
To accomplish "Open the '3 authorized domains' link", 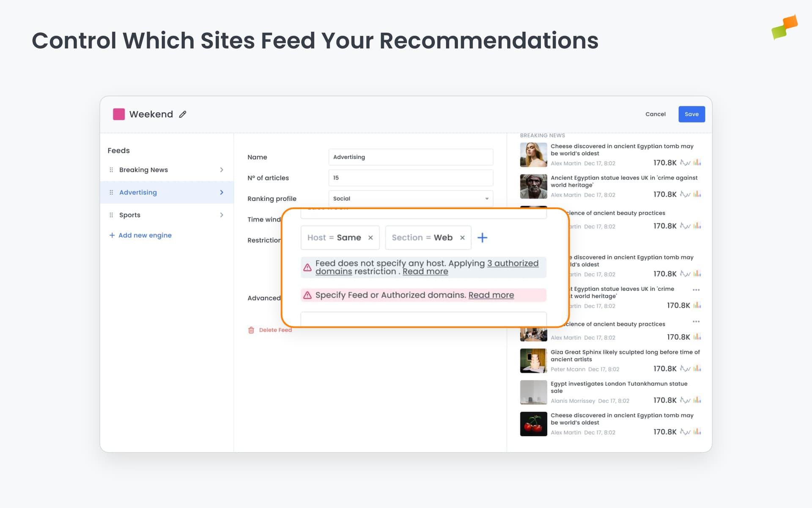I will pyautogui.click(x=513, y=263).
